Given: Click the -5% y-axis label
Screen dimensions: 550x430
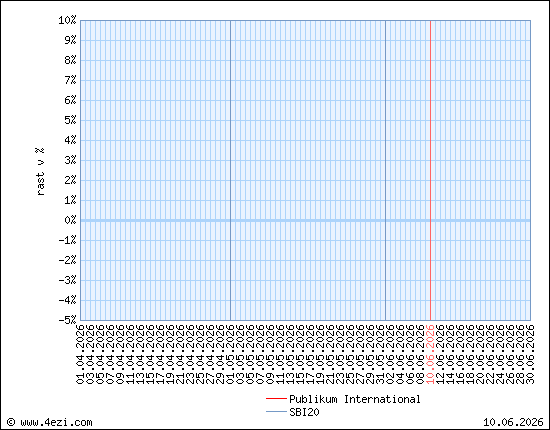Looking at the screenshot, I should pyautogui.click(x=67, y=320).
